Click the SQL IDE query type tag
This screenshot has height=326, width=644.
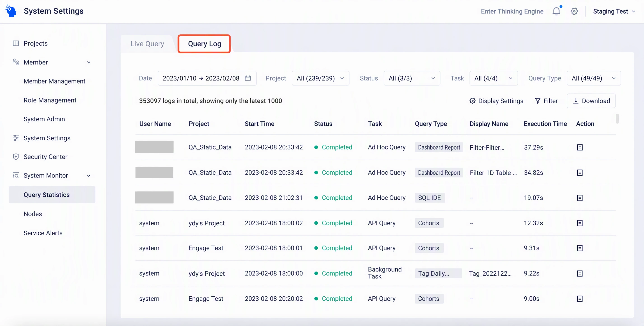[x=430, y=198]
